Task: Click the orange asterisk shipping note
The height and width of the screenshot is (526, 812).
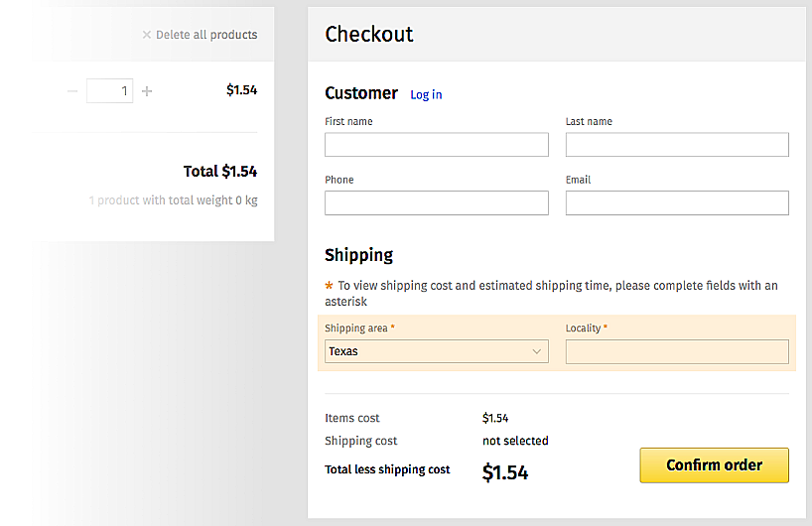Action: click(551, 294)
